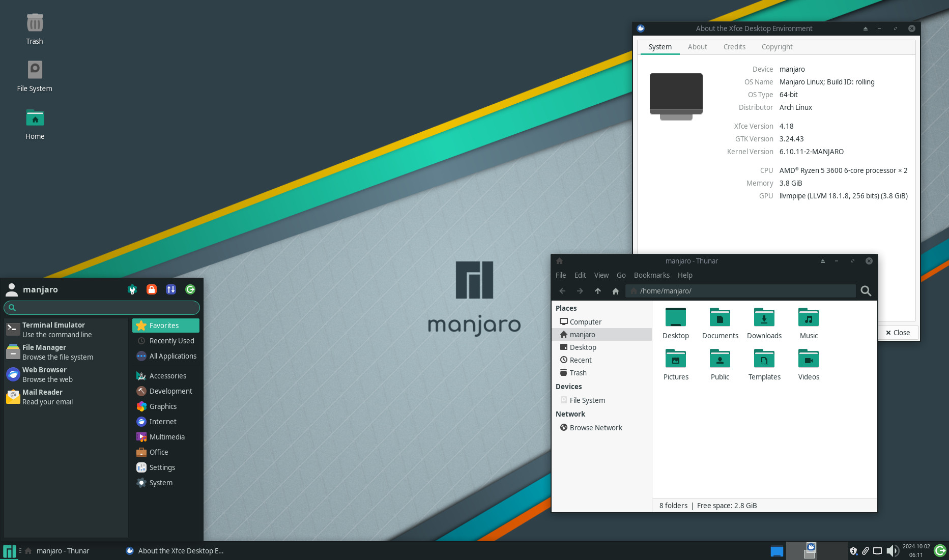
Task: Open Thunar View menu
Action: (601, 275)
